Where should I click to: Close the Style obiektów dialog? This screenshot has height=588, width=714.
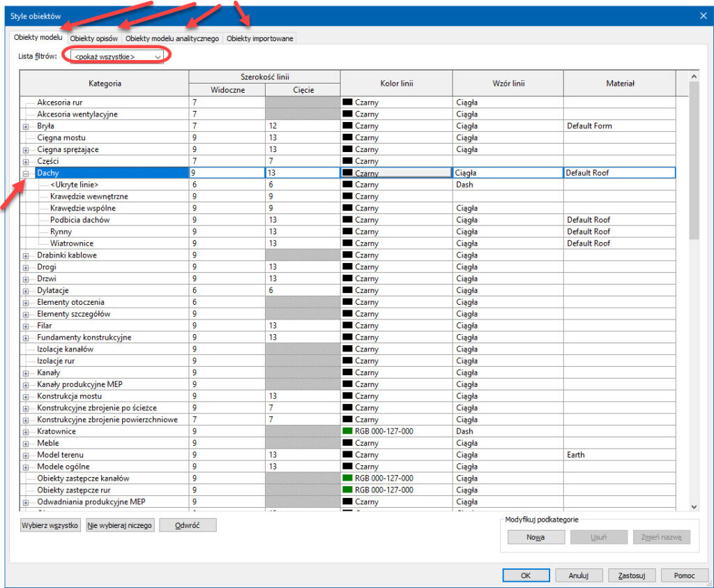click(702, 15)
